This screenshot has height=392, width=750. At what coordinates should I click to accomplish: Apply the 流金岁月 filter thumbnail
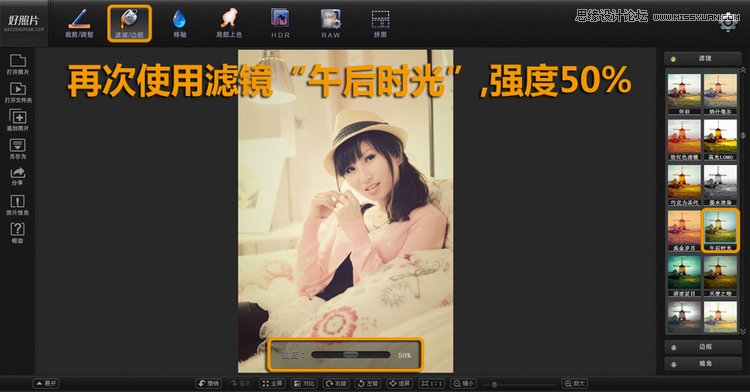point(684,230)
